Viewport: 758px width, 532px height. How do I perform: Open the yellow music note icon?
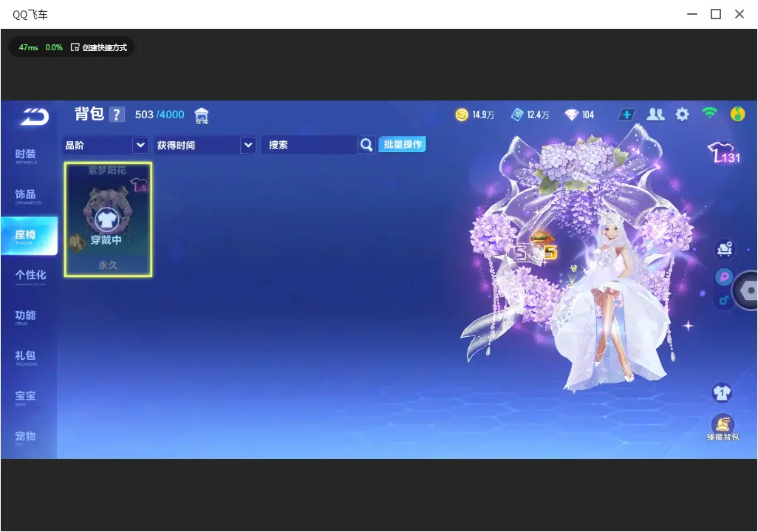[x=737, y=114]
